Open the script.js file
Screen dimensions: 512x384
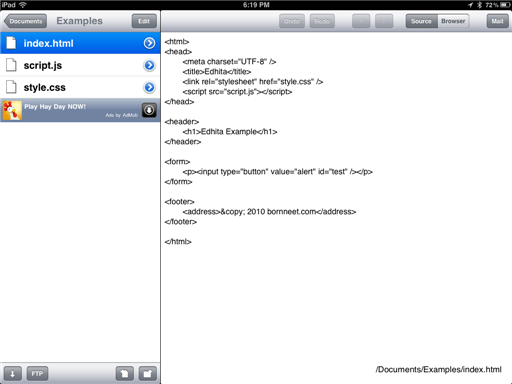pyautogui.click(x=80, y=65)
